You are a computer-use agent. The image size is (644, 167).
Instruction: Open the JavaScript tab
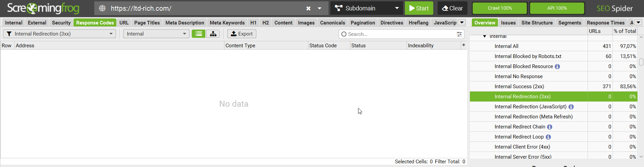pos(444,22)
